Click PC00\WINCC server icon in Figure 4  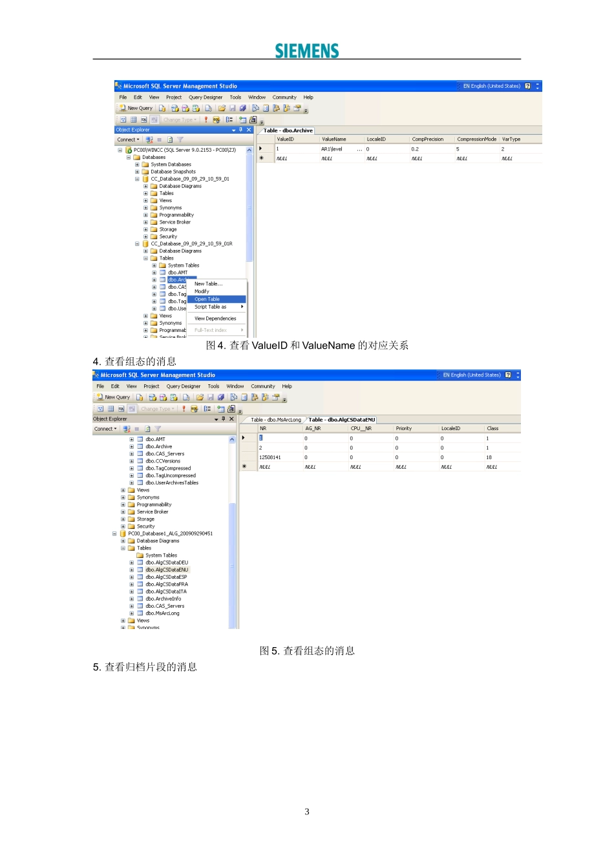(x=129, y=150)
